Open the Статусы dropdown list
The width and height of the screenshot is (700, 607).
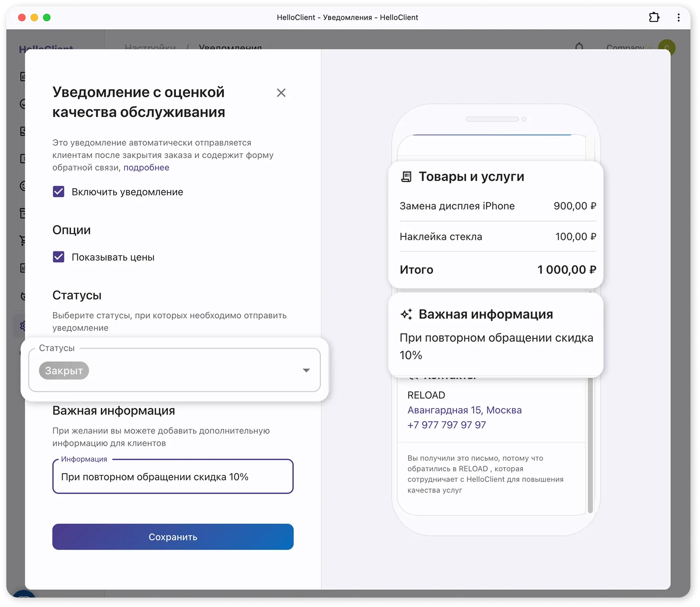point(306,370)
